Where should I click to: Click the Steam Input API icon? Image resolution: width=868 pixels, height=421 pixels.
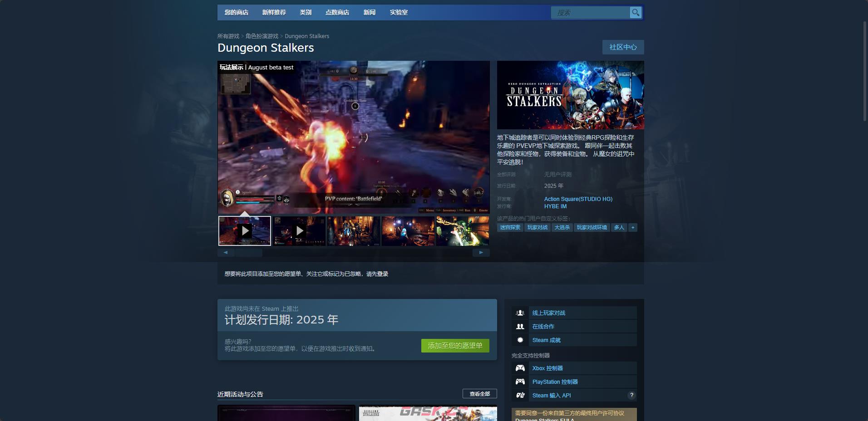coord(520,396)
